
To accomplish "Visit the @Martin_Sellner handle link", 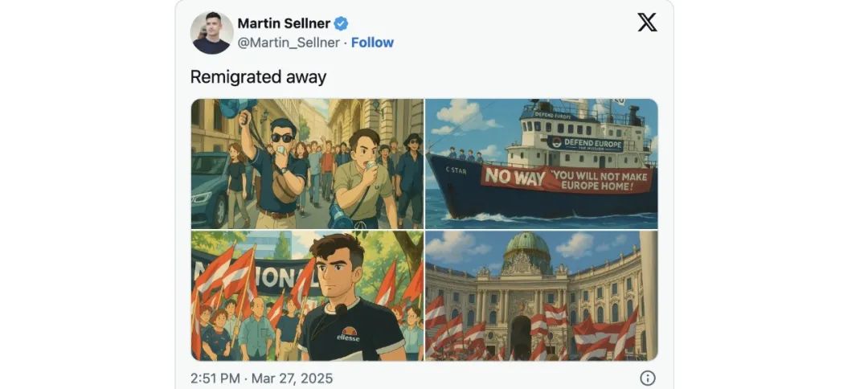I will click(289, 43).
